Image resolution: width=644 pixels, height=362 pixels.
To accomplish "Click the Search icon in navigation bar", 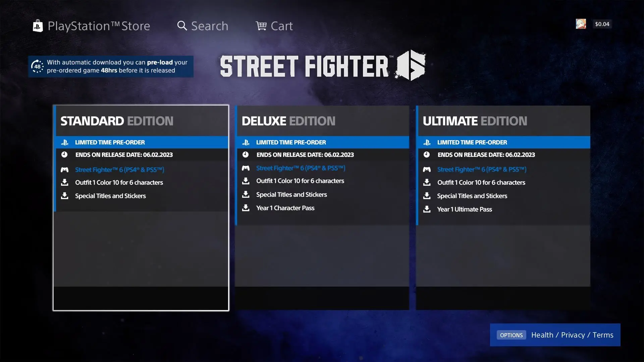I will 182,24.
